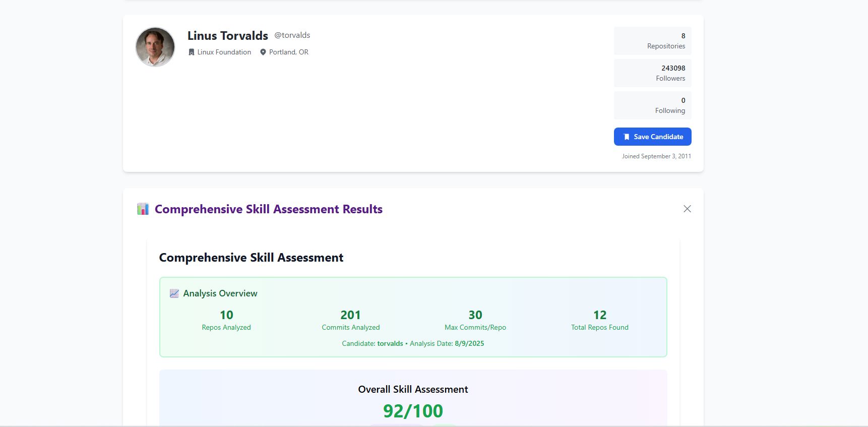Click the Analysis Date 8/9/2025 text
868x427 pixels.
(x=447, y=343)
